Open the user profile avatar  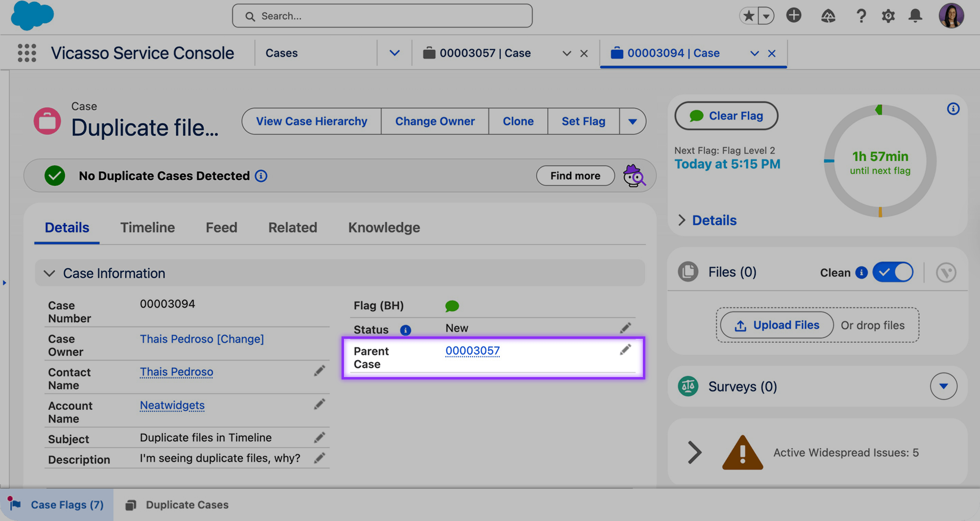(x=951, y=16)
